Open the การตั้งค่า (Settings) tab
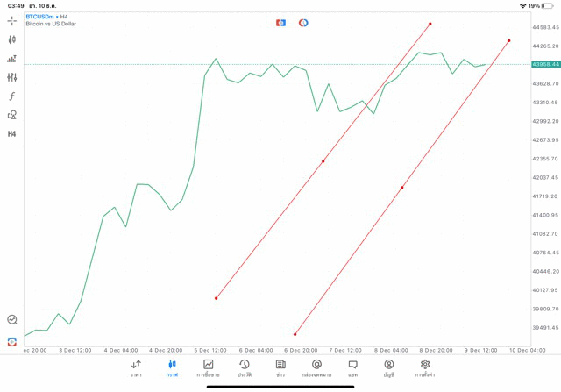This screenshot has height=392, width=561. click(425, 367)
